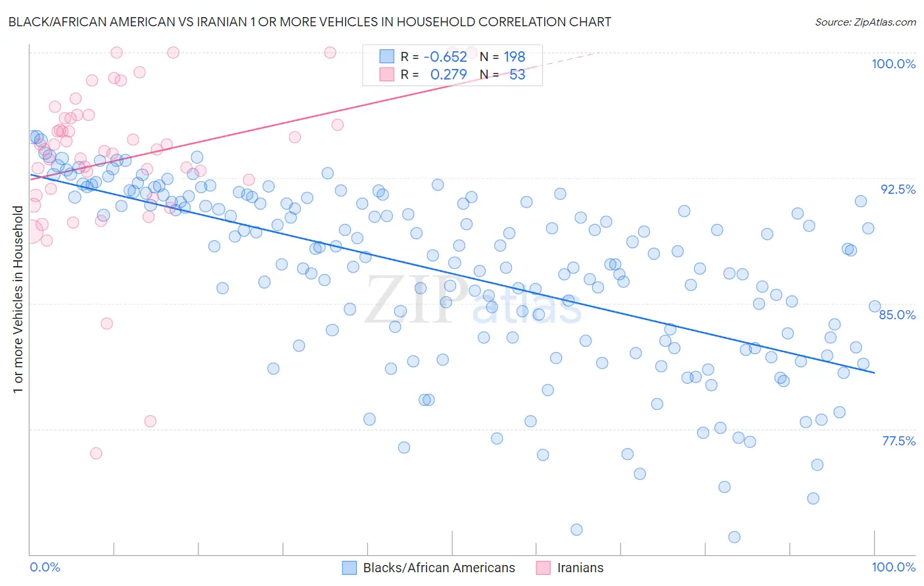Click the pink Iranians legend swatch
924x586 pixels.
click(x=543, y=568)
